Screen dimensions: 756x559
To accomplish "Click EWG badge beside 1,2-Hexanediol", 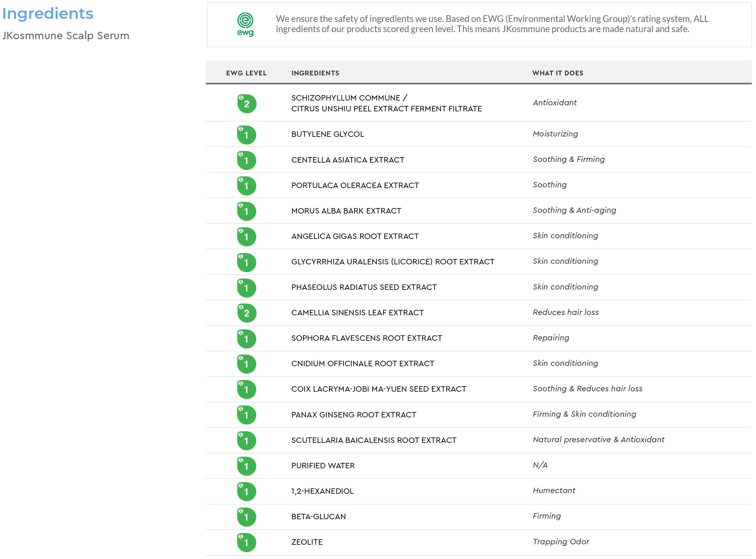I will tap(246, 491).
